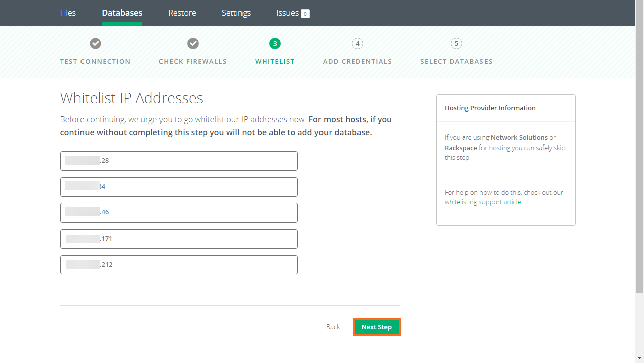Click the Add Credentials step 4 circle
644x363 pixels.
point(357,43)
